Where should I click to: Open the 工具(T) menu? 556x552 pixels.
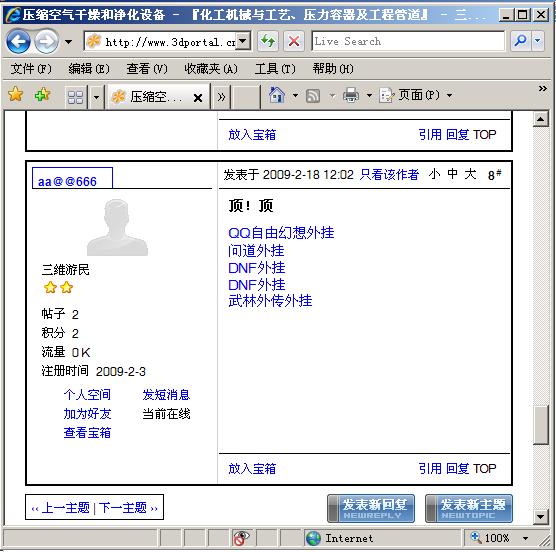point(275,68)
